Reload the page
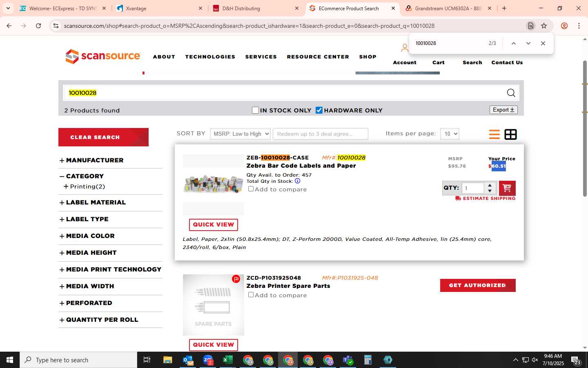Image resolution: width=588 pixels, height=368 pixels. tap(38, 26)
